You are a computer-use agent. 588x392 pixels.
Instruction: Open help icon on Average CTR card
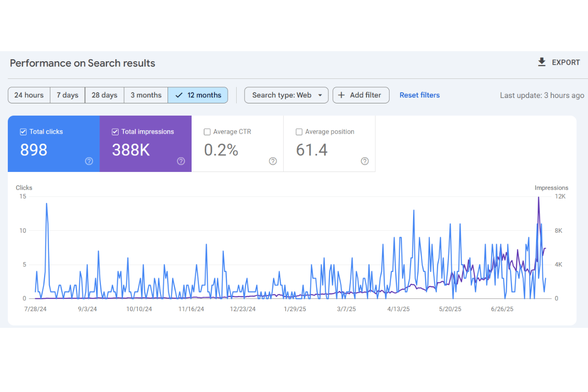point(273,161)
